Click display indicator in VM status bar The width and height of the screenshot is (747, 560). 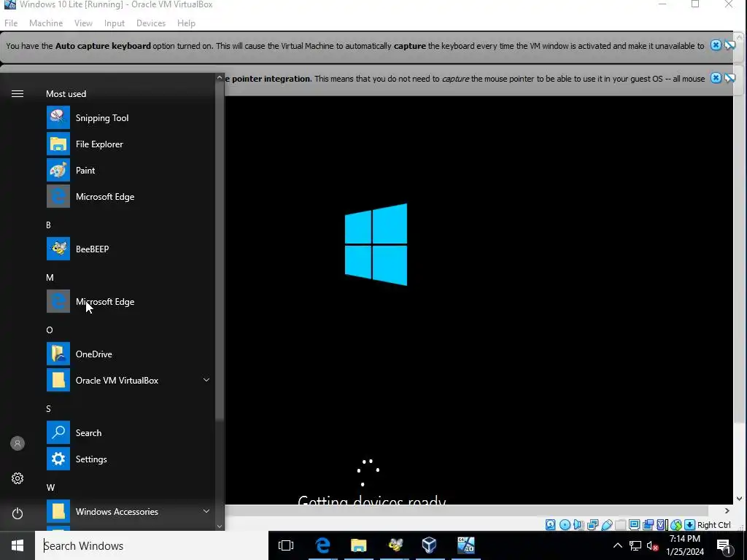click(634, 525)
